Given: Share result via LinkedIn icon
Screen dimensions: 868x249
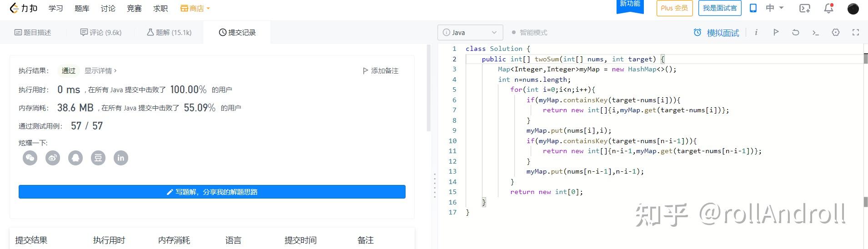Looking at the screenshot, I should [x=121, y=158].
